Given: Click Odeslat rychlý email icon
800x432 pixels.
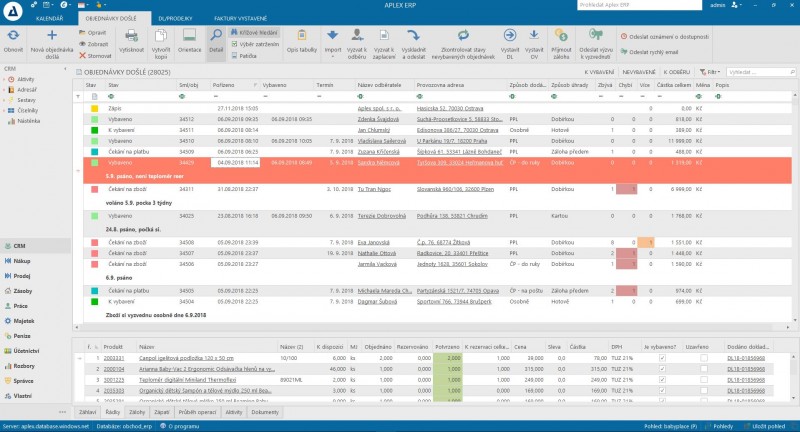Looking at the screenshot, I should [626, 51].
